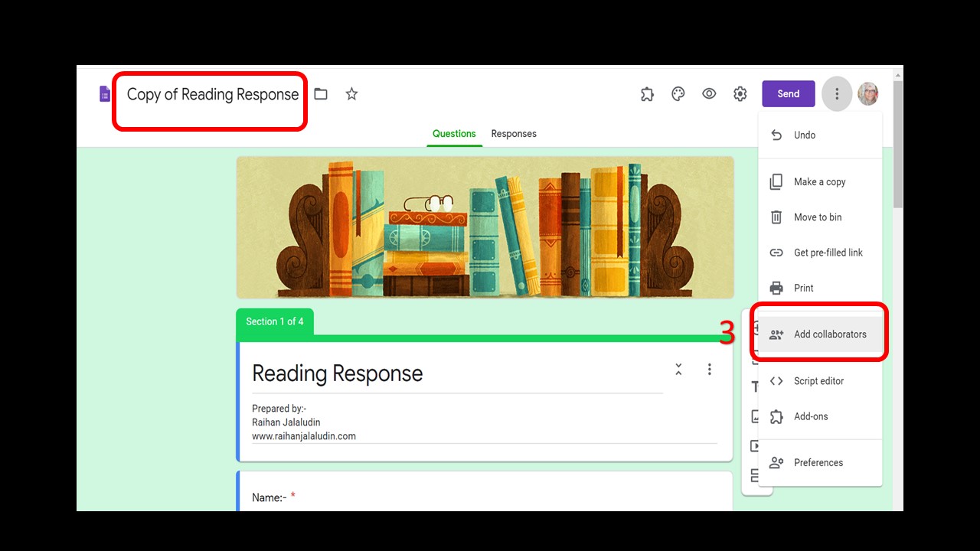Screen dimensions: 980x551
Task: Select the 'Section 1 of 4' label
Action: [275, 321]
